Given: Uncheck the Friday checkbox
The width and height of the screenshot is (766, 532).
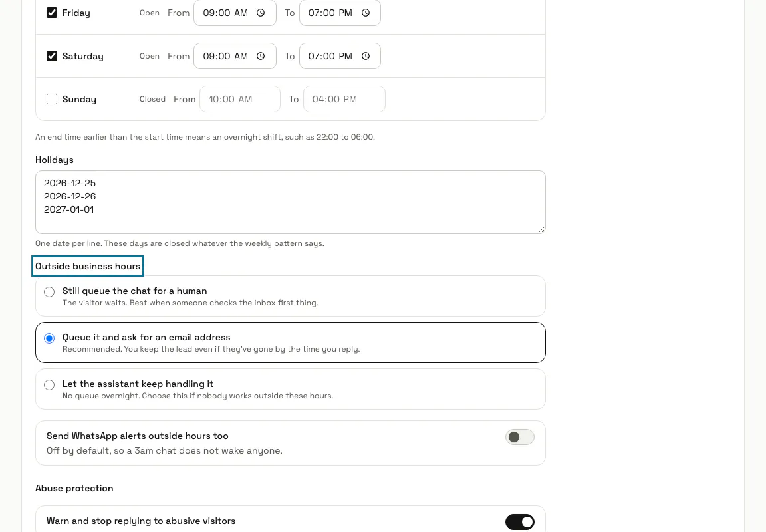Looking at the screenshot, I should 52,13.
